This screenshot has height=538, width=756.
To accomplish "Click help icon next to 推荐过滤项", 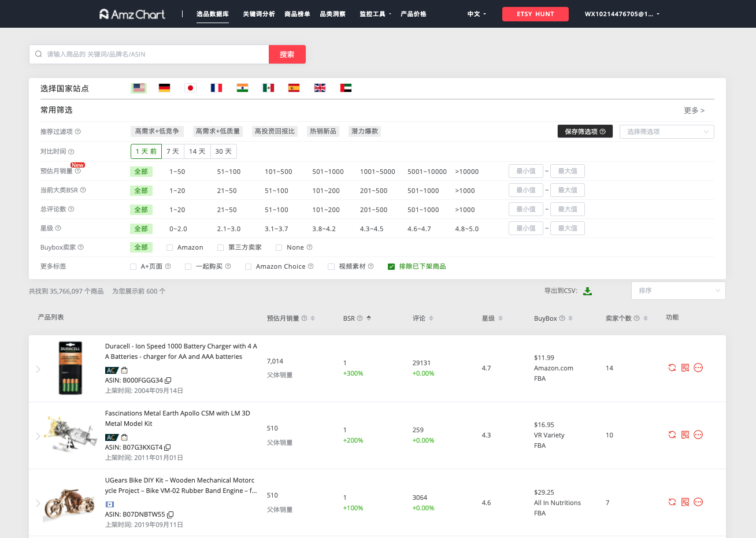I will point(78,132).
